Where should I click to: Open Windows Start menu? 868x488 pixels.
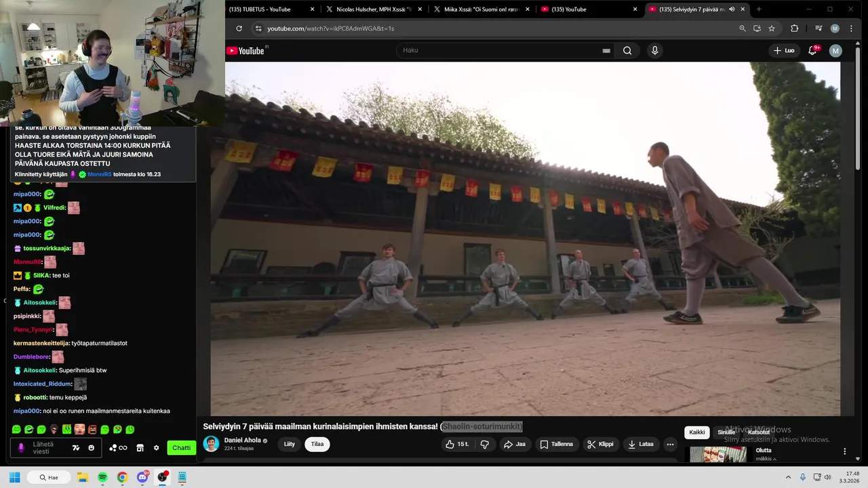[x=14, y=477]
